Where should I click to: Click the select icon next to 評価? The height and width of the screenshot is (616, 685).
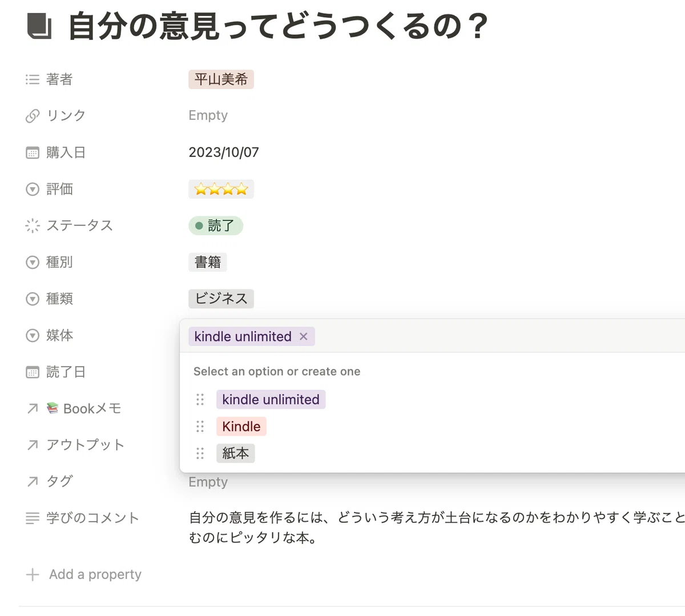coord(33,189)
